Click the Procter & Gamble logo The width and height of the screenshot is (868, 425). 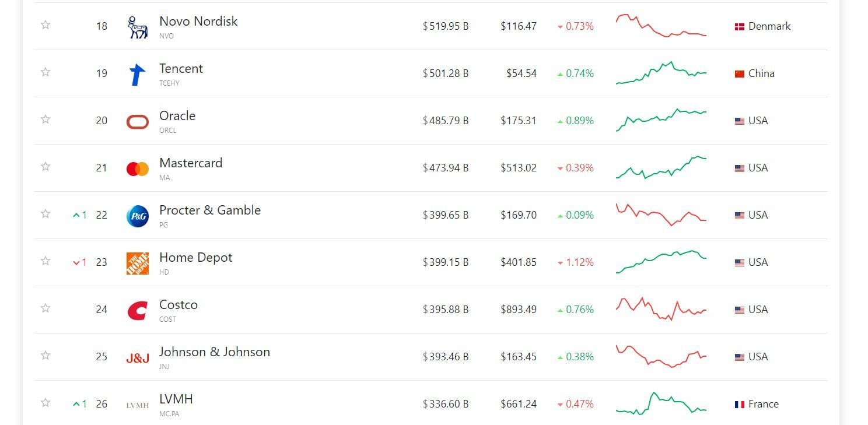point(138,216)
